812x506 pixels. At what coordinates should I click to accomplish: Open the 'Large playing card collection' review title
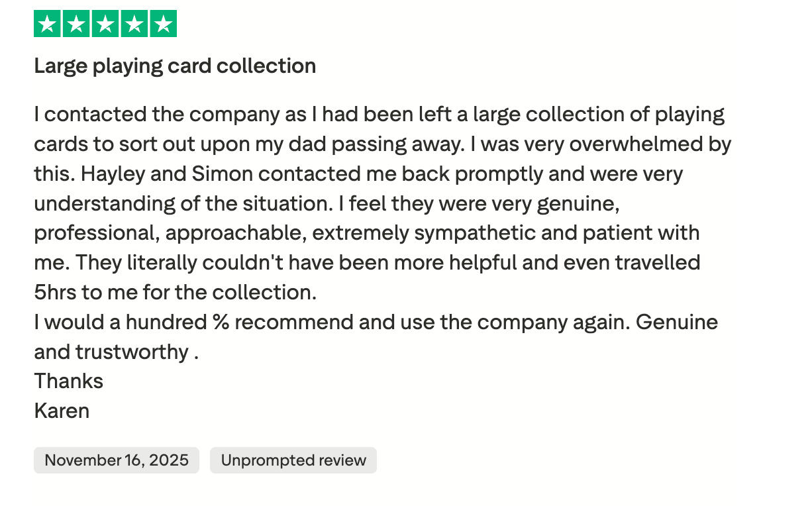click(175, 66)
